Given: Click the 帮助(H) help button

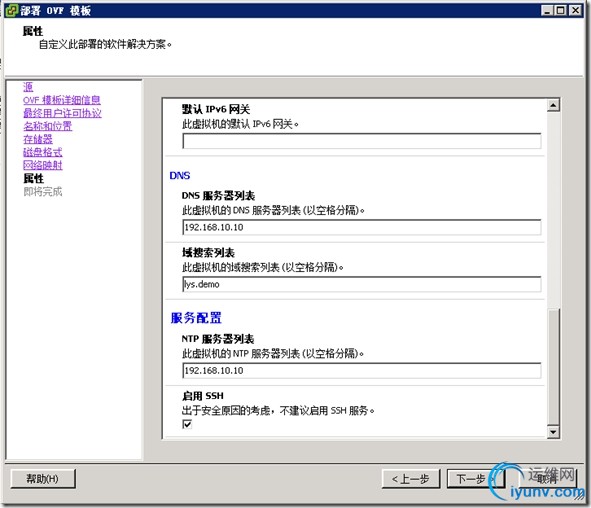Looking at the screenshot, I should coord(43,479).
